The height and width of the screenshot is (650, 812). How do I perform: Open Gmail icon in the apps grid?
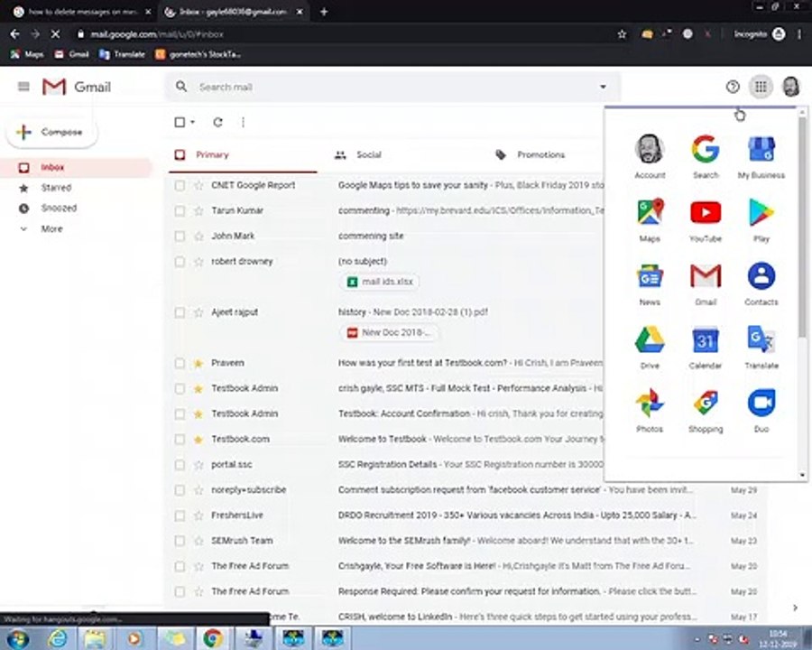pyautogui.click(x=706, y=283)
